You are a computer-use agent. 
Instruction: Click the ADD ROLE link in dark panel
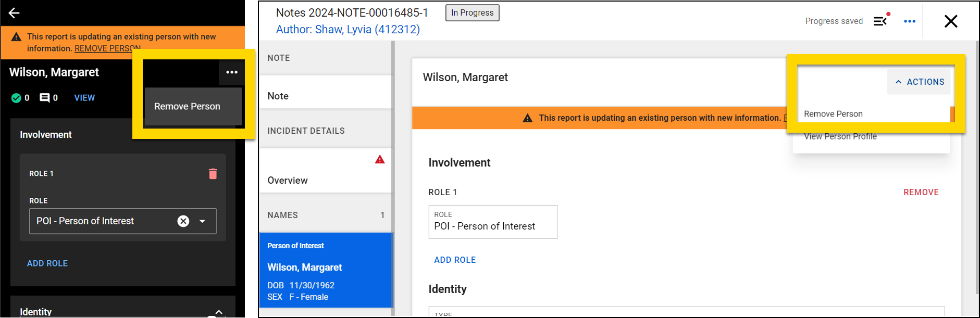coord(47,263)
